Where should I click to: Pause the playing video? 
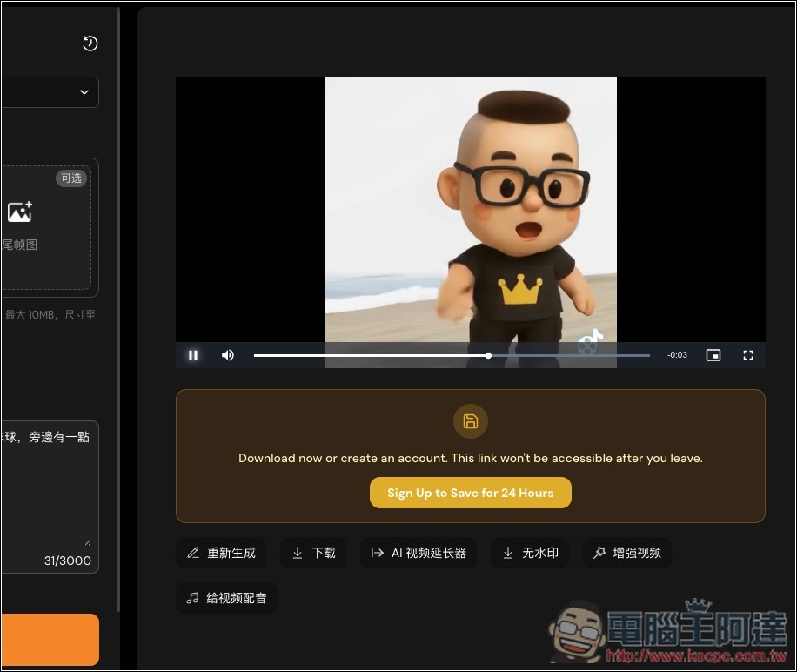(192, 355)
